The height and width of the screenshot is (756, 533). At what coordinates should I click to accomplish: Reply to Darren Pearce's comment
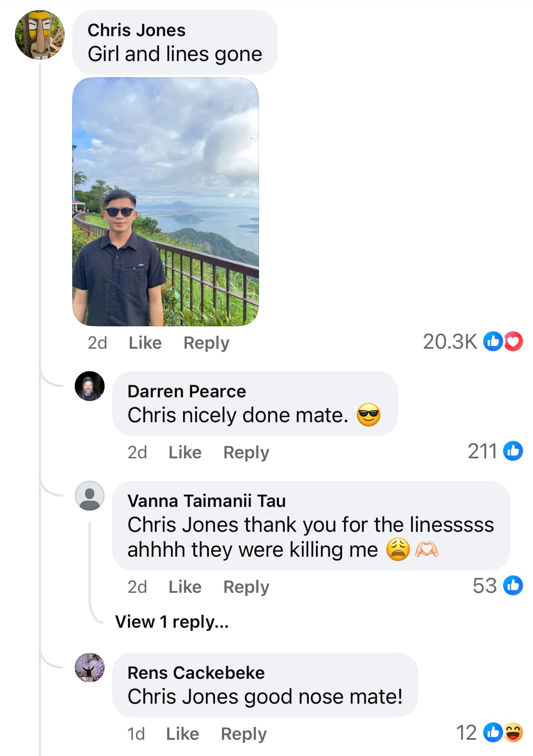coord(246,453)
